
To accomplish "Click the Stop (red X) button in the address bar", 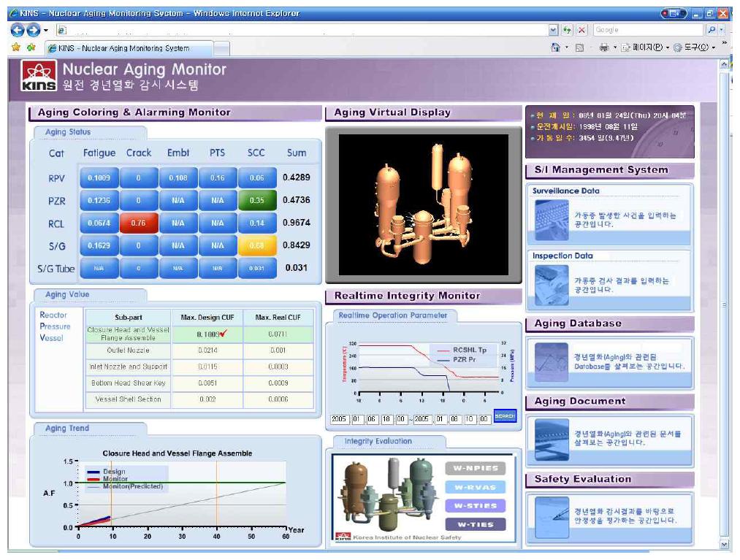I will 581,30.
